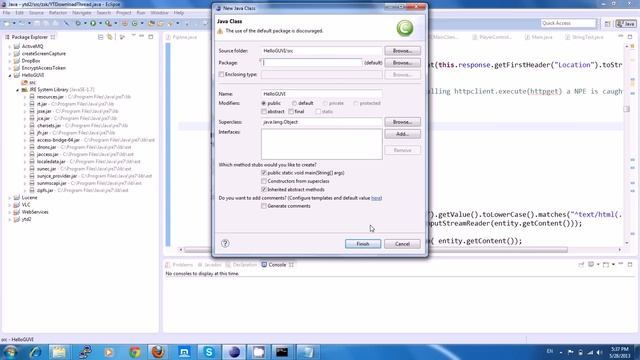Open the dialog help question mark icon

pyautogui.click(x=225, y=243)
